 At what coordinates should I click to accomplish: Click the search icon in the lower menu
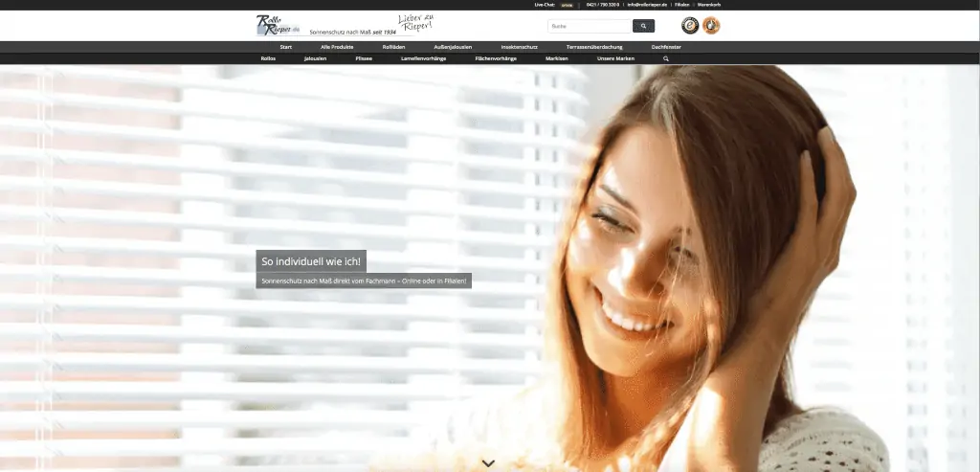pyautogui.click(x=666, y=58)
